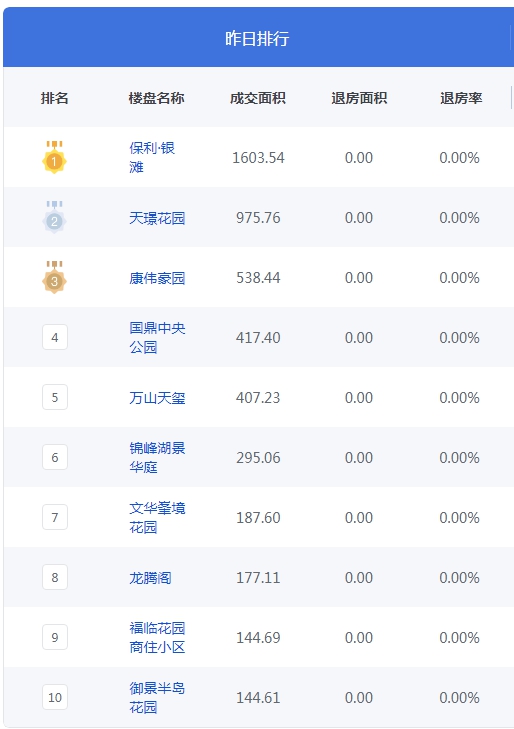514x729 pixels.
Task: Click the rank 6 badge
Action: [55, 457]
